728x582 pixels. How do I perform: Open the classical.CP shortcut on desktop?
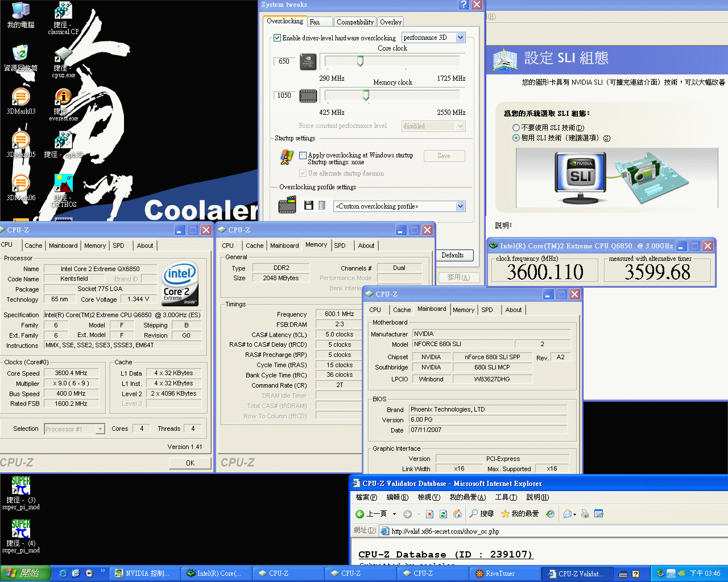[63, 19]
